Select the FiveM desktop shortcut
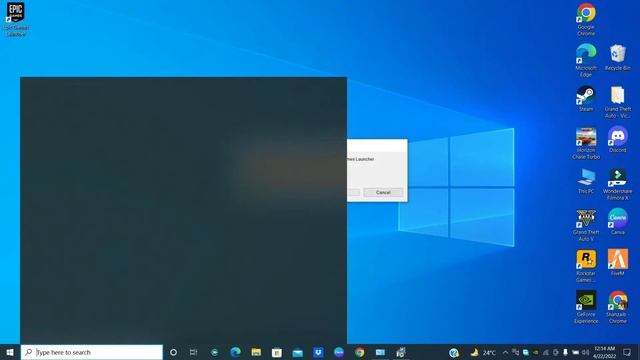Viewport: 640px width, 360px height. 618,263
